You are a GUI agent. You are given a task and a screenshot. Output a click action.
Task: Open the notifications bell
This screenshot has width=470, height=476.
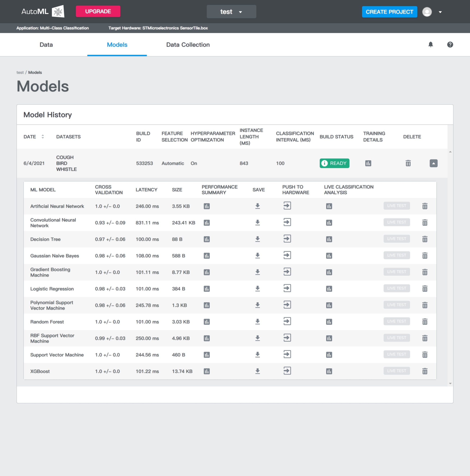point(430,45)
